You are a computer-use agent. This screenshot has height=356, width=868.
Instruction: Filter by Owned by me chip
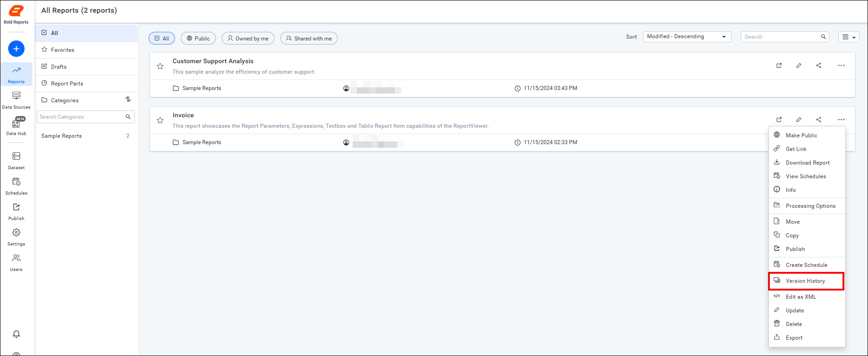pos(248,38)
